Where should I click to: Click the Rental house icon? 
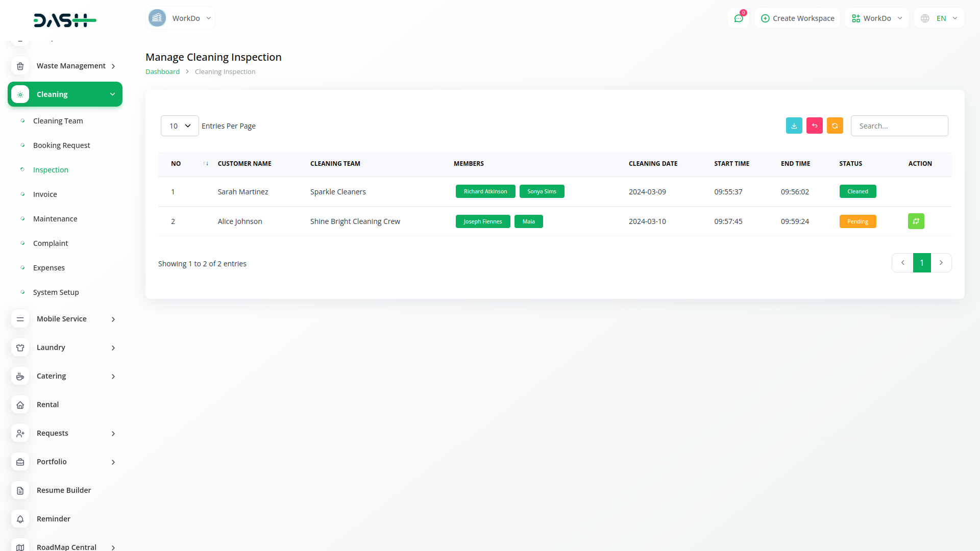pyautogui.click(x=20, y=405)
